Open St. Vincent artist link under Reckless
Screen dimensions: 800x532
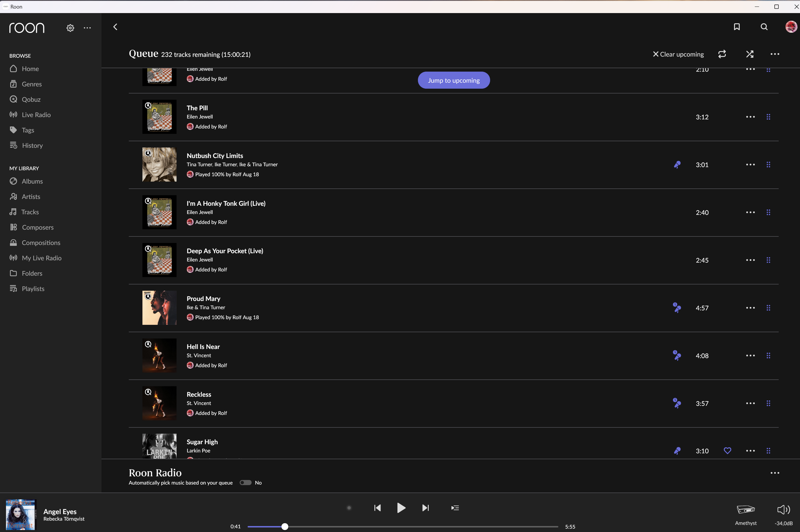click(x=199, y=403)
